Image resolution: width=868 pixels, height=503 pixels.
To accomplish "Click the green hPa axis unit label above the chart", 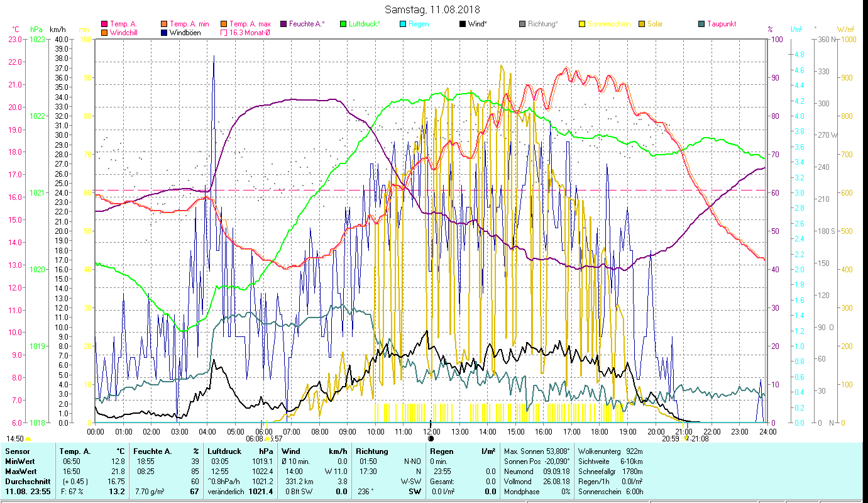I will [36, 30].
